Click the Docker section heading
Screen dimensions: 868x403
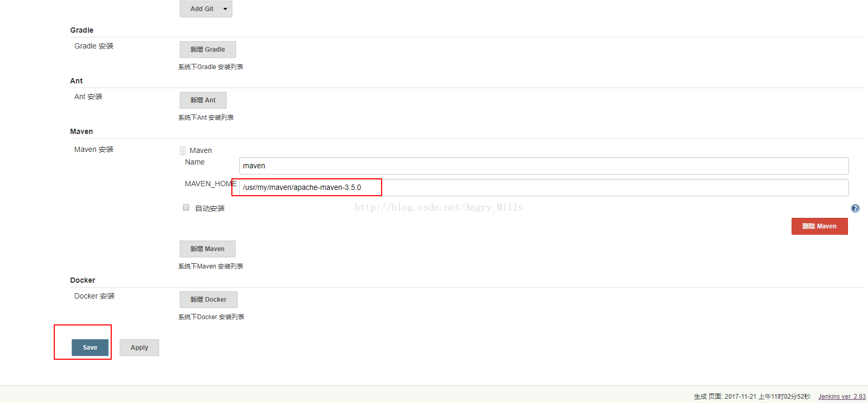pyautogui.click(x=83, y=280)
